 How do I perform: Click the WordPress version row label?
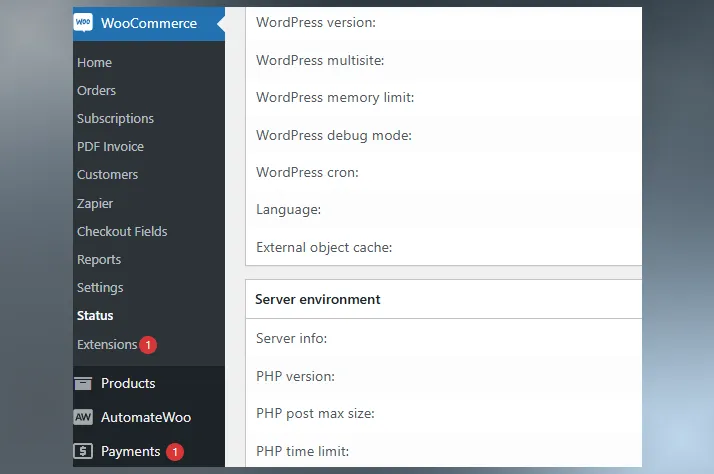(316, 22)
